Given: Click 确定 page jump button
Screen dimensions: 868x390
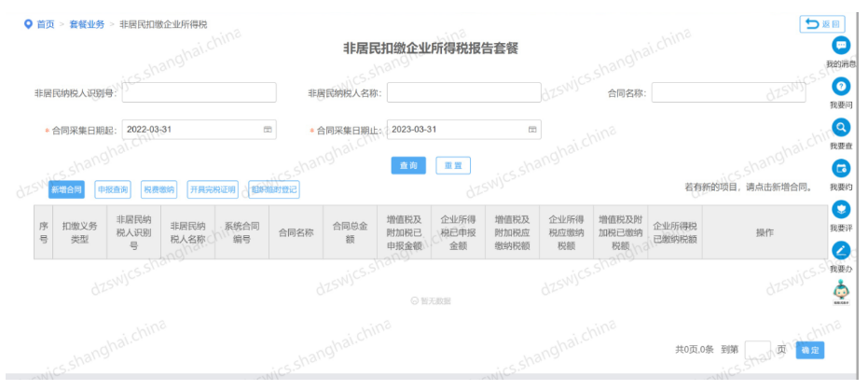Looking at the screenshot, I should pos(810,350).
